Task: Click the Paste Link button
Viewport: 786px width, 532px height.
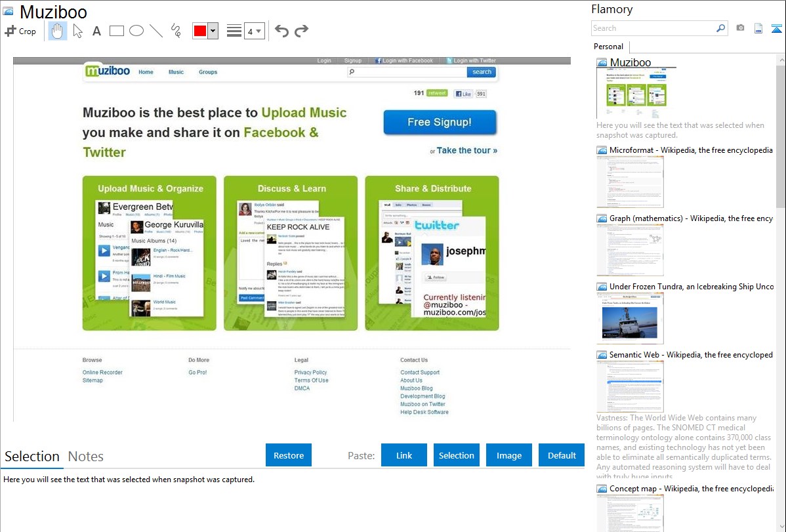Action: [x=404, y=455]
